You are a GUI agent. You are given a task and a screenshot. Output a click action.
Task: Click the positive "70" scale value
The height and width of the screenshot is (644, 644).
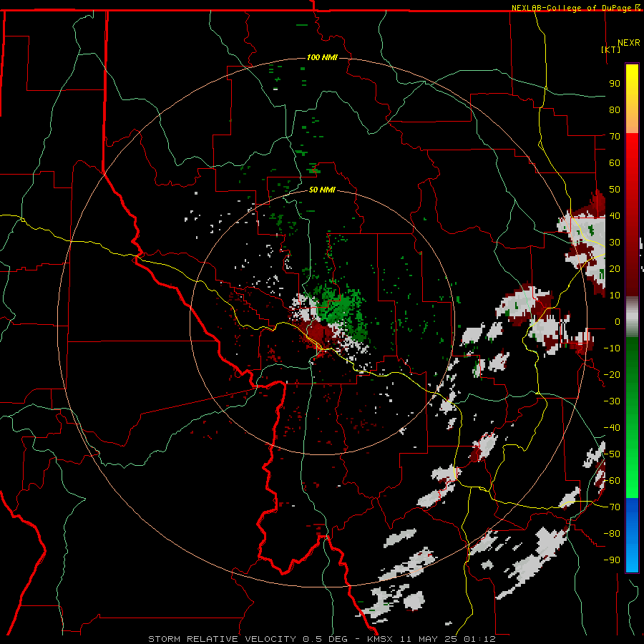(615, 137)
